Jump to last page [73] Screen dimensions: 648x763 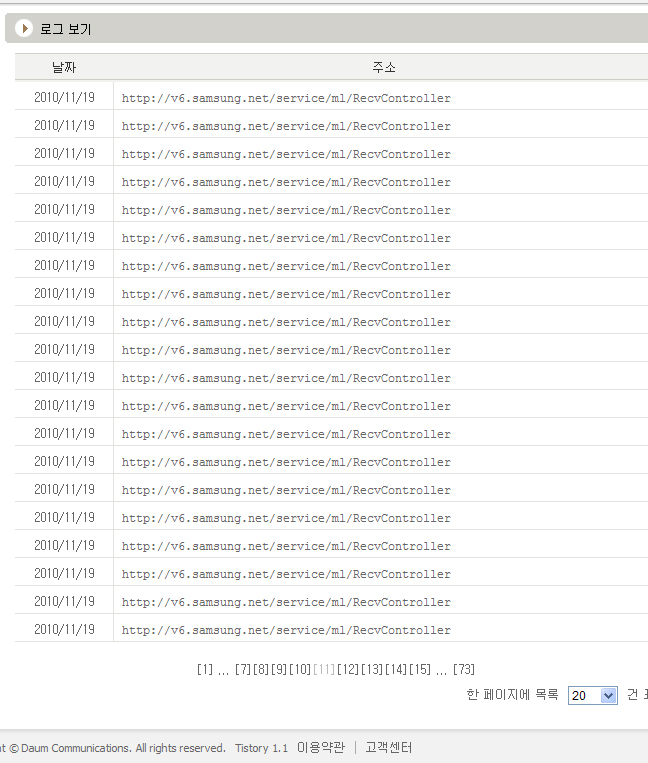point(464,670)
